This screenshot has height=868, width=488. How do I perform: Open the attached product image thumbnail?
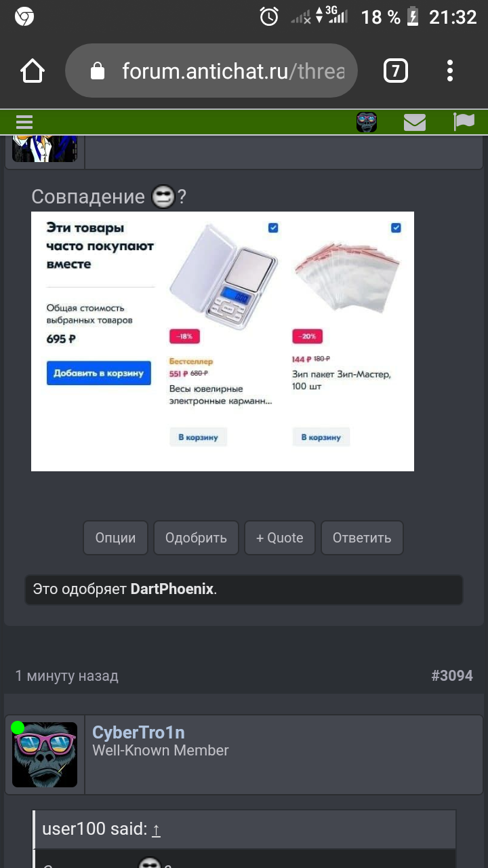pos(222,341)
